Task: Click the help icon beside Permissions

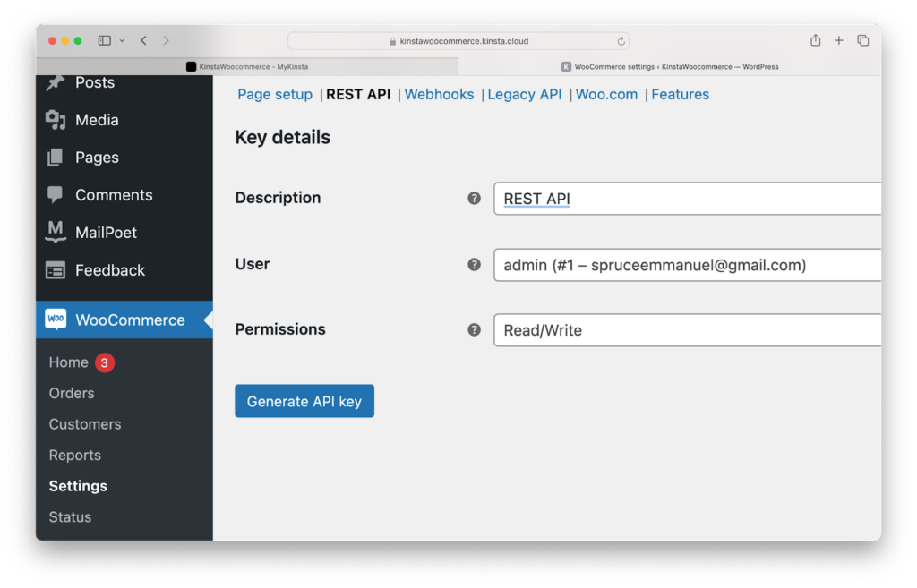Action: [475, 329]
